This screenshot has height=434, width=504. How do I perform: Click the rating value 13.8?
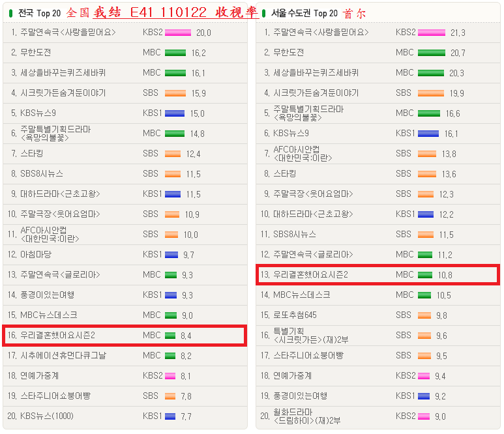(x=449, y=154)
